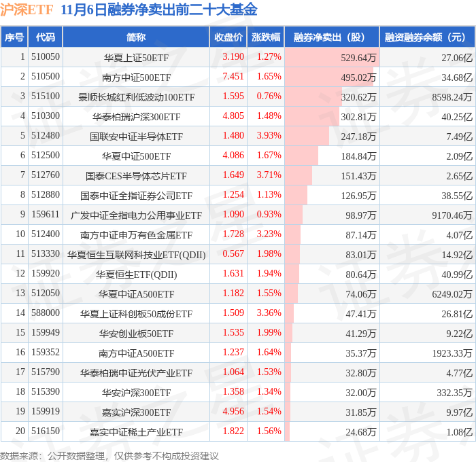The width and height of the screenshot is (476, 462).
Task: Select 华夏恒生ETF(QDII) fund name
Action: pyautogui.click(x=136, y=274)
